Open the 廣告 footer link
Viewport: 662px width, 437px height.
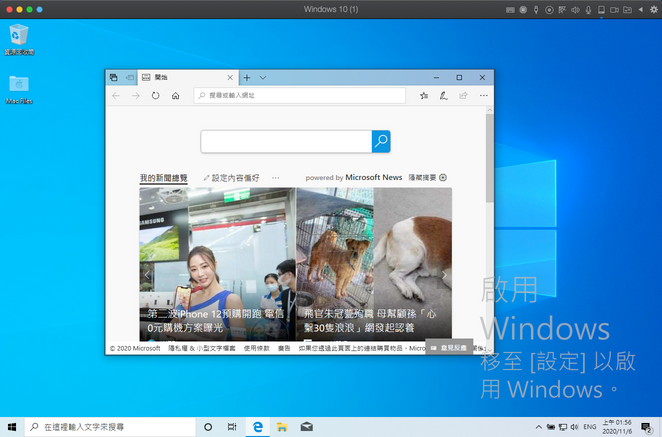[284, 348]
